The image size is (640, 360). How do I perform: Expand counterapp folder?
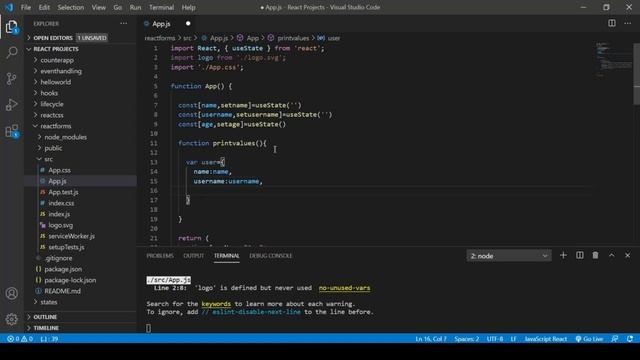(x=80, y=60)
